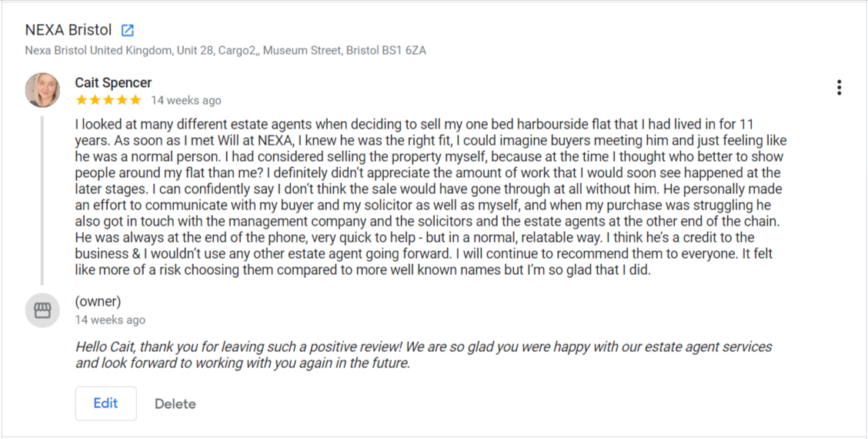
Task: Open the Cait Spencer reviewer name
Action: (113, 82)
